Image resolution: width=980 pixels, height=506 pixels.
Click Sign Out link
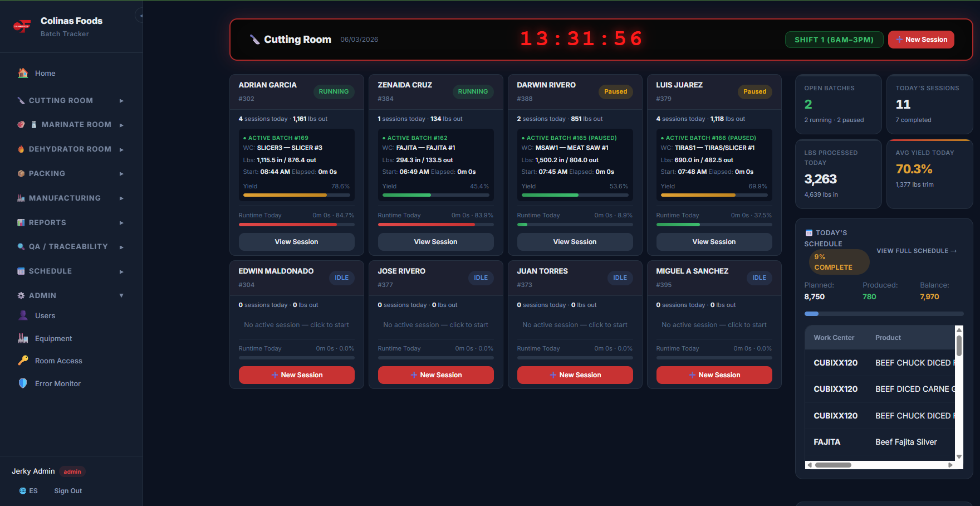[x=68, y=491]
